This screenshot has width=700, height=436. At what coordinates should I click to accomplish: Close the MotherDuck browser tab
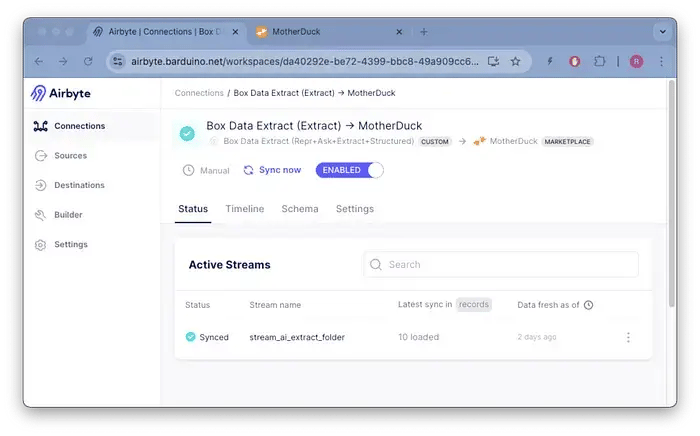click(x=399, y=32)
